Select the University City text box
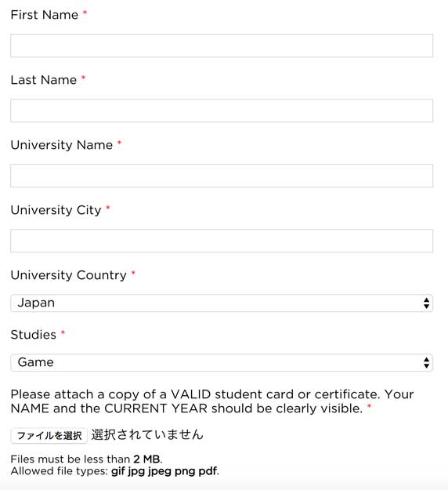This screenshot has height=490, width=448. pos(222,241)
